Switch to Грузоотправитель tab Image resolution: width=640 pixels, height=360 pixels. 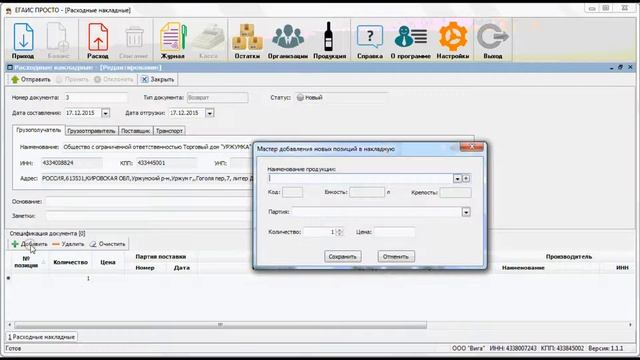[x=91, y=131]
